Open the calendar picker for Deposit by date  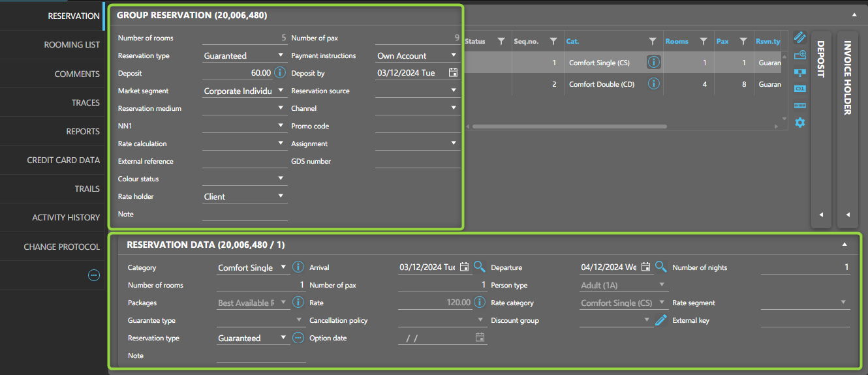[x=453, y=73]
